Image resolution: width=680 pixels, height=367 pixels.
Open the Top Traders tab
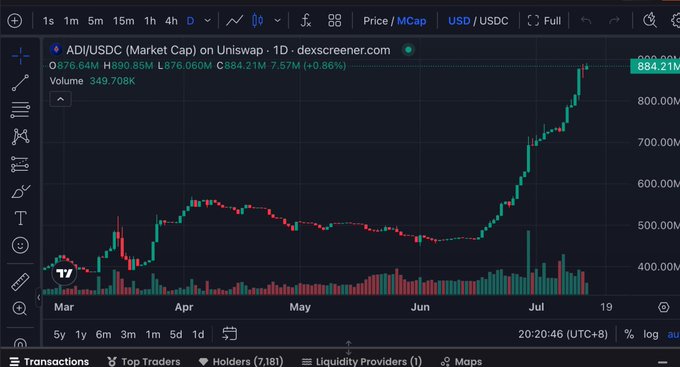tap(144, 361)
